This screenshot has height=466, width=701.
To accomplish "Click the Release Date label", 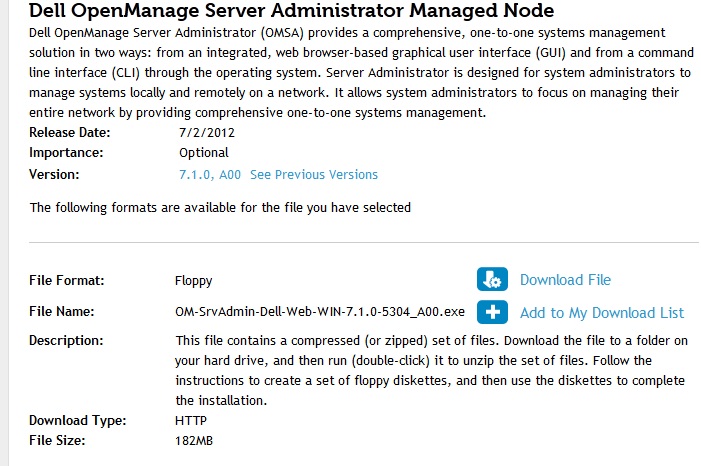I will click(69, 132).
